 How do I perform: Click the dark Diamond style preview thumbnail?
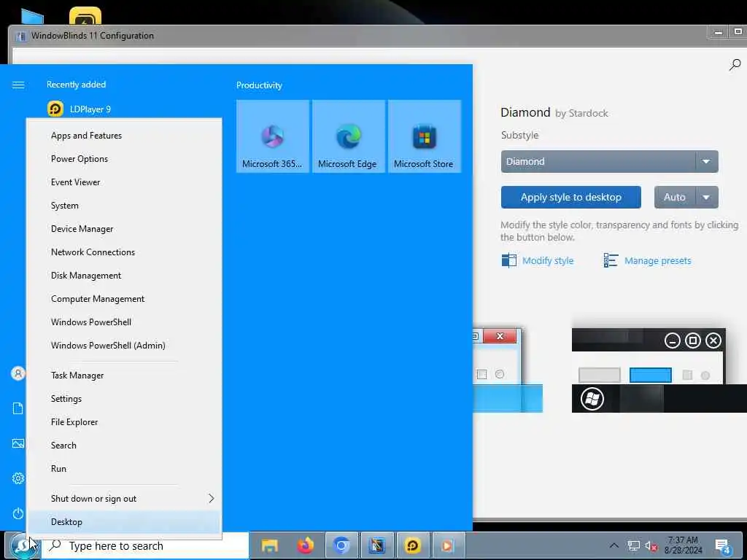click(x=659, y=370)
